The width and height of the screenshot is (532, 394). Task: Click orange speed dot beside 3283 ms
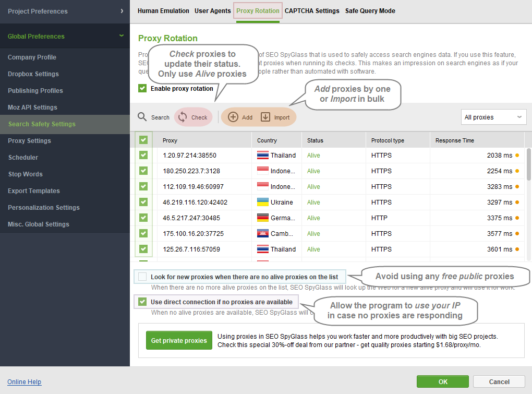(x=517, y=187)
